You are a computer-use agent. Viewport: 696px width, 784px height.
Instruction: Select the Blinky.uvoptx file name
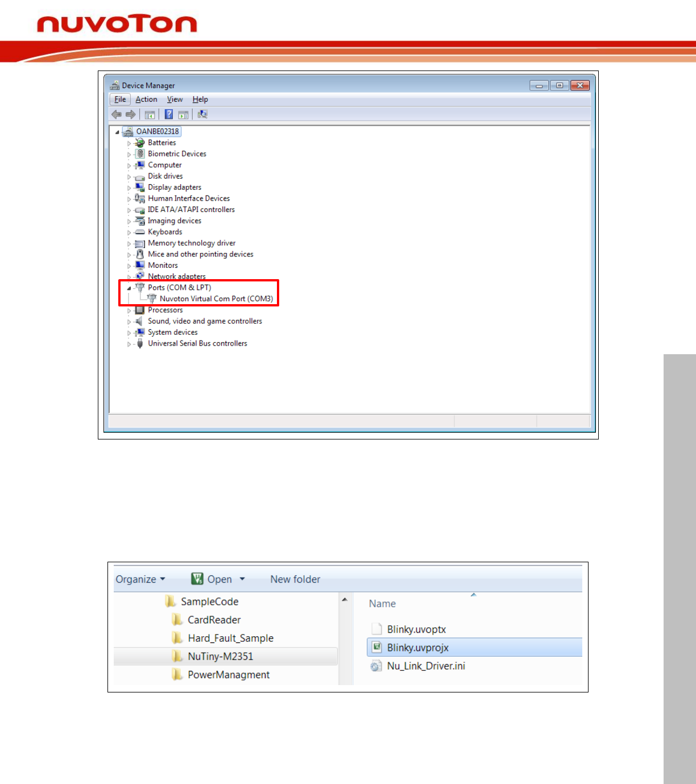[x=416, y=629]
